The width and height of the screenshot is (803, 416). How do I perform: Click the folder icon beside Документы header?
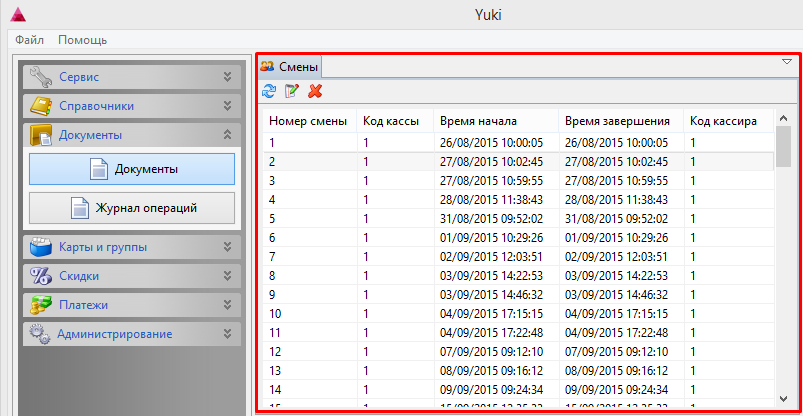(41, 135)
